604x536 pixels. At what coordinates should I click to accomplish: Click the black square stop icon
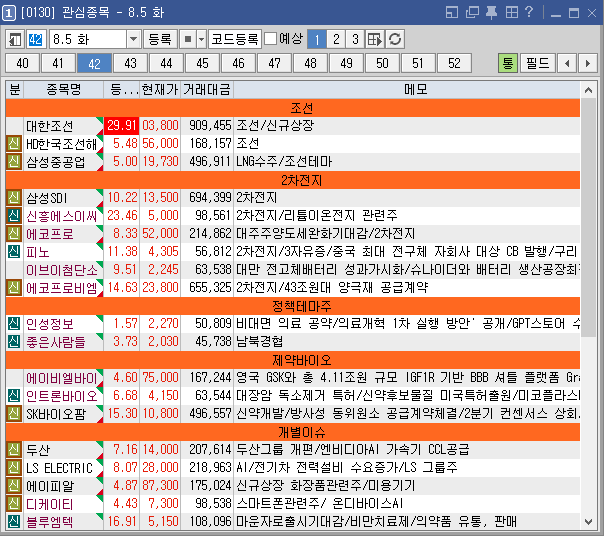188,39
